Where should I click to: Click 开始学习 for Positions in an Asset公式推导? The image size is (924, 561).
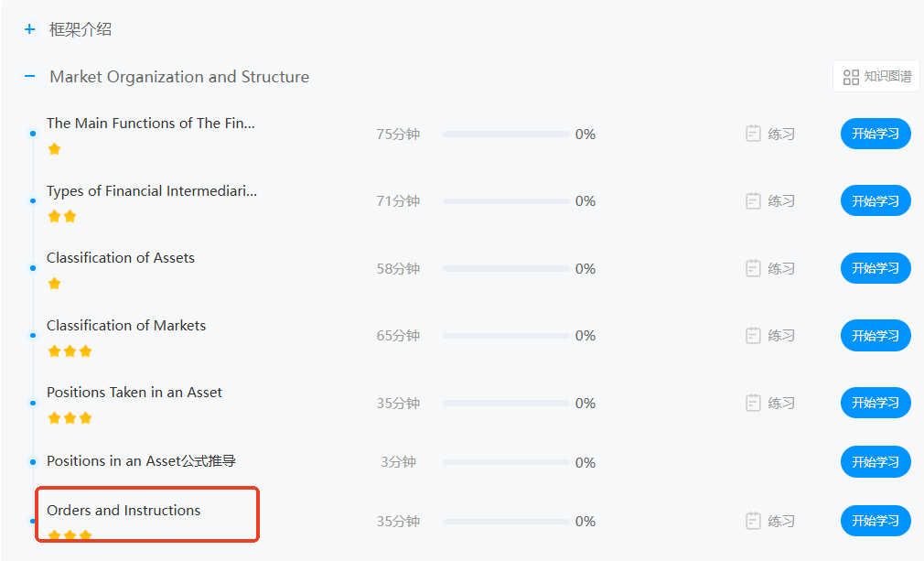click(876, 462)
